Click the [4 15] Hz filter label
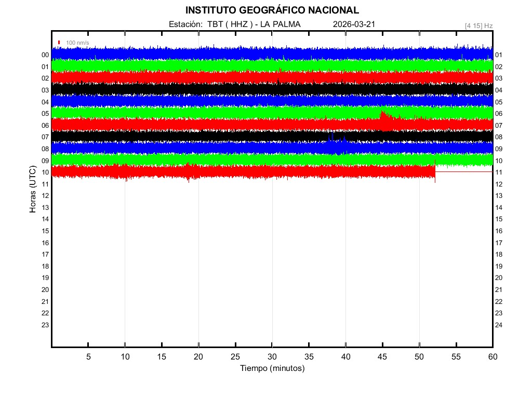The image size is (532, 399). (x=478, y=25)
